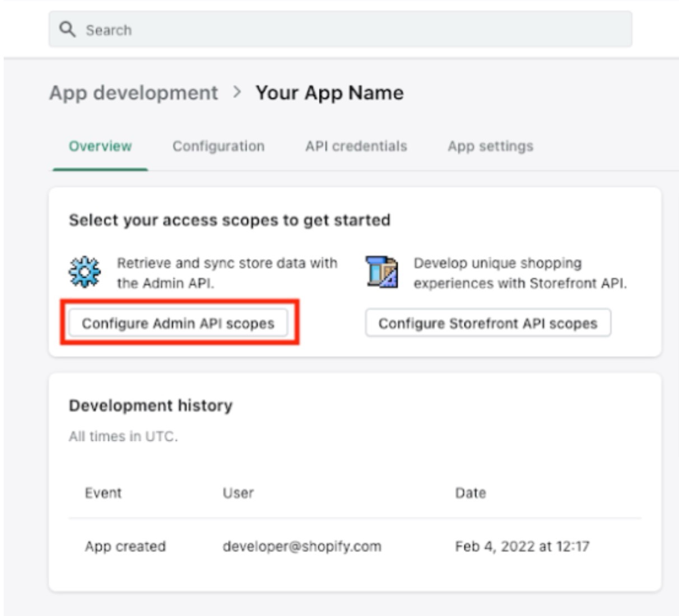This screenshot has height=616, width=679.
Task: Click the Development history heading
Action: pyautogui.click(x=150, y=405)
